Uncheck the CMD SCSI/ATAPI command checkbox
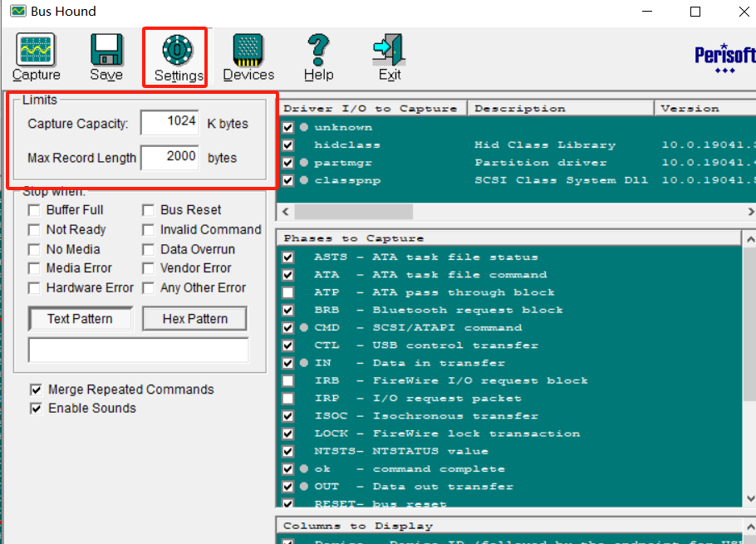756x544 pixels. pos(287,328)
